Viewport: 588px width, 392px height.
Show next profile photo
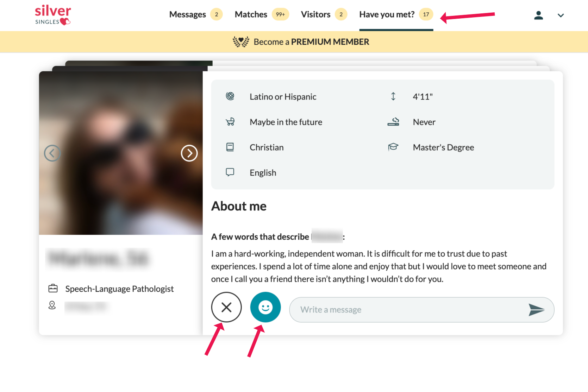point(189,153)
